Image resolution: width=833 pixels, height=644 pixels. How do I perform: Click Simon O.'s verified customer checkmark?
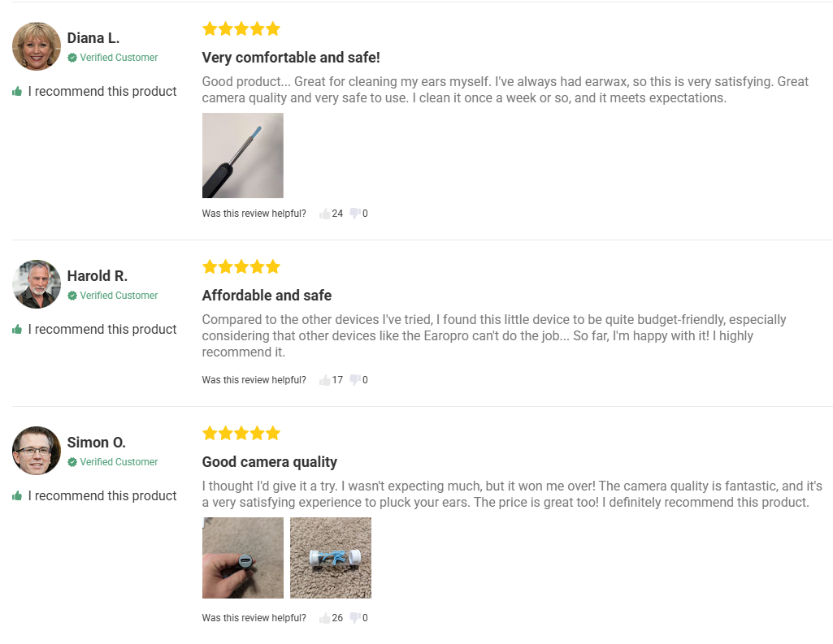click(x=72, y=462)
